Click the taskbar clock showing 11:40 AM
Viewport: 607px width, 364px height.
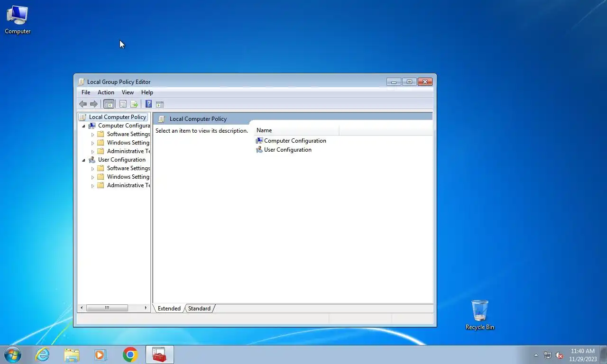[583, 355]
